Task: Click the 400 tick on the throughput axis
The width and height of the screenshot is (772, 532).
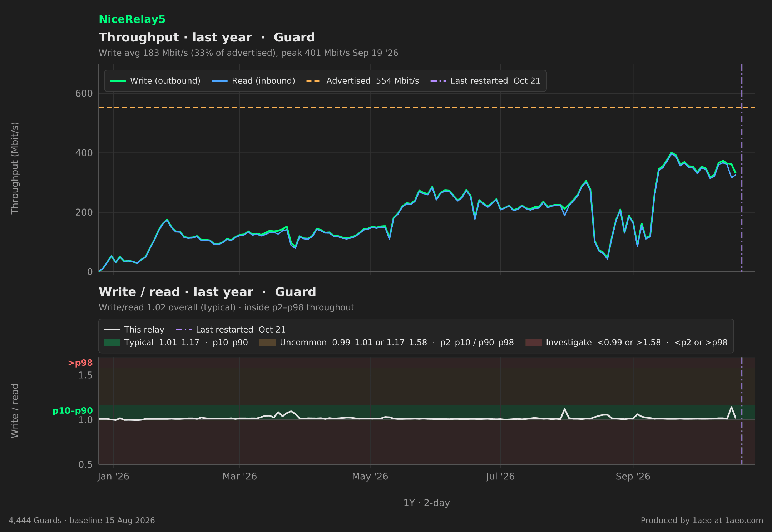Action: click(84, 153)
